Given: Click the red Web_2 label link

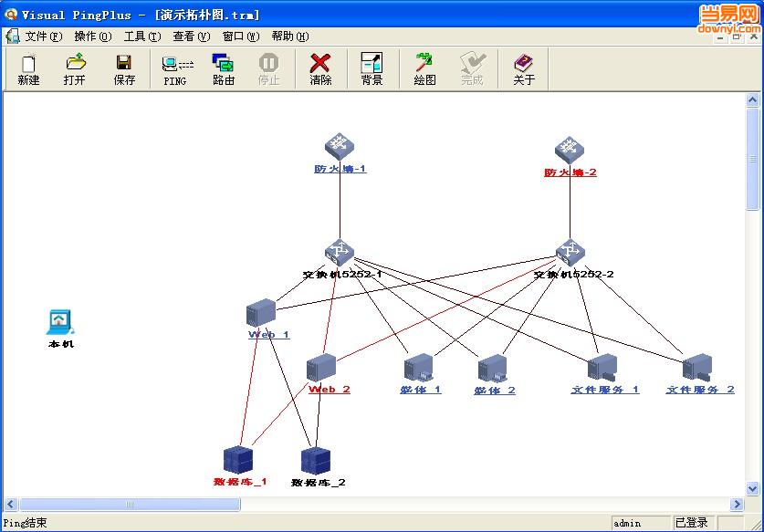Looking at the screenshot, I should tap(330, 390).
